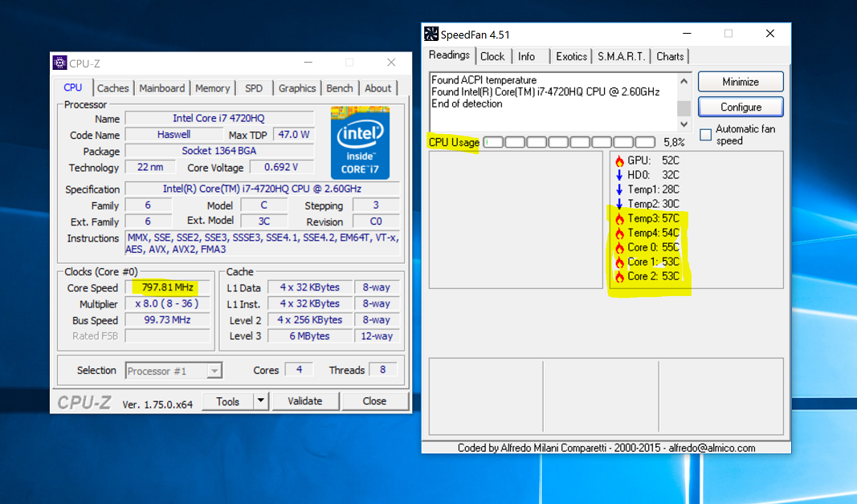Open the Graphics tab in CPU-Z

coord(297,88)
